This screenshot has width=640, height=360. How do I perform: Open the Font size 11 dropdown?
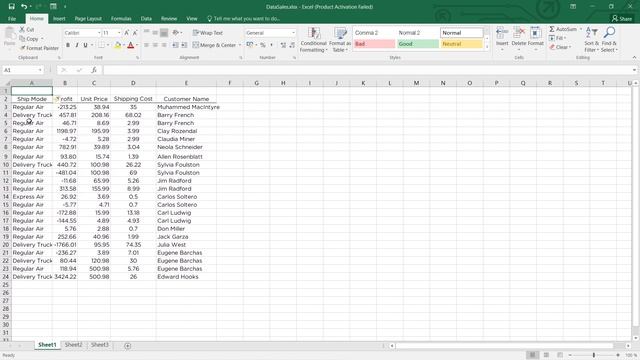(x=119, y=33)
